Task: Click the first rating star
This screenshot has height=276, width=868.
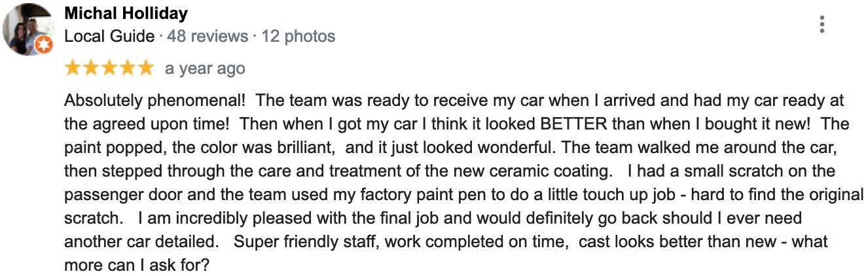Action: coord(72,68)
